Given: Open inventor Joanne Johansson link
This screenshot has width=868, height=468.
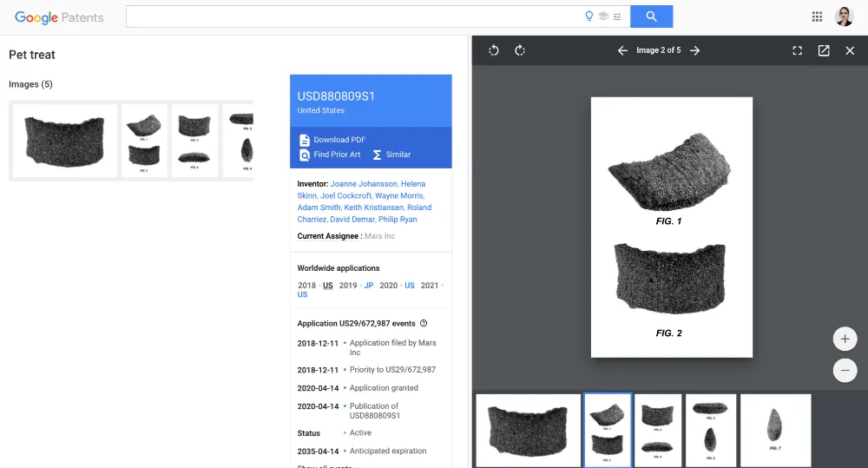Looking at the screenshot, I should click(364, 184).
